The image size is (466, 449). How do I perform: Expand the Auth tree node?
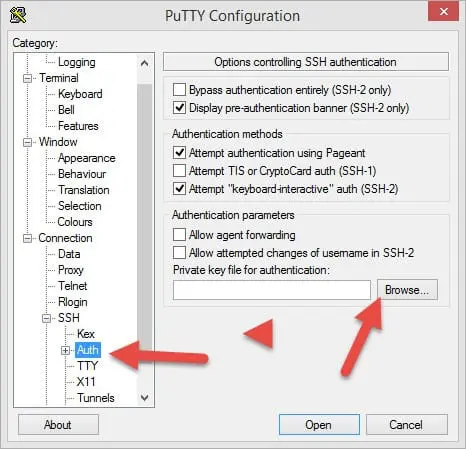tap(65, 350)
